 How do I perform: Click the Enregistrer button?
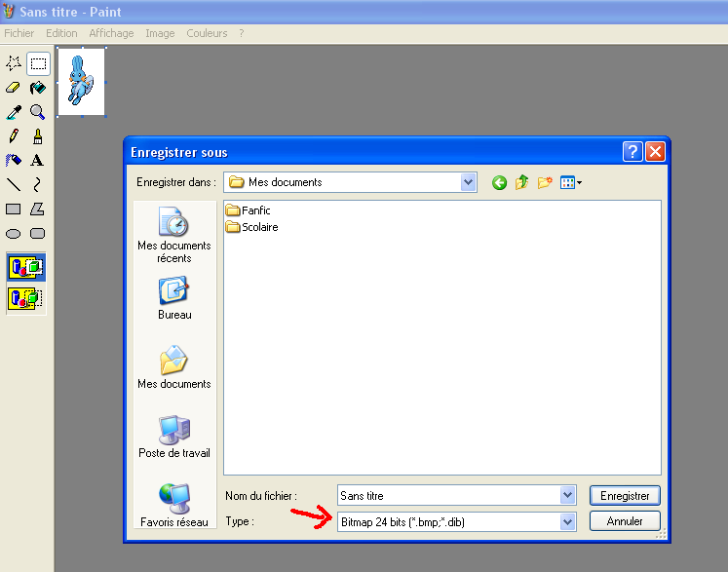[625, 496]
